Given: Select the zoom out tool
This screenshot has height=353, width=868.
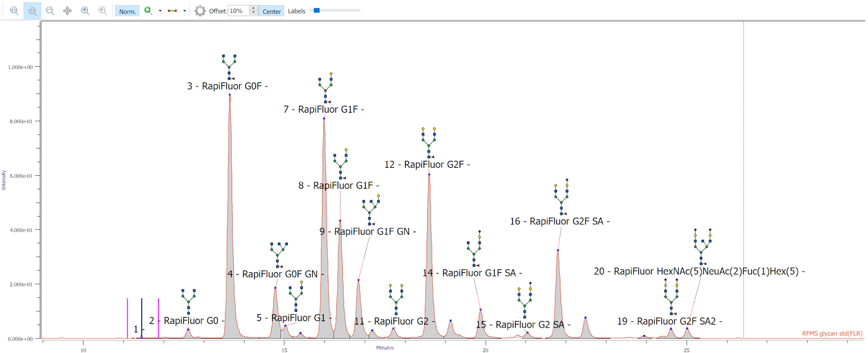Looking at the screenshot, I should tap(50, 11).
